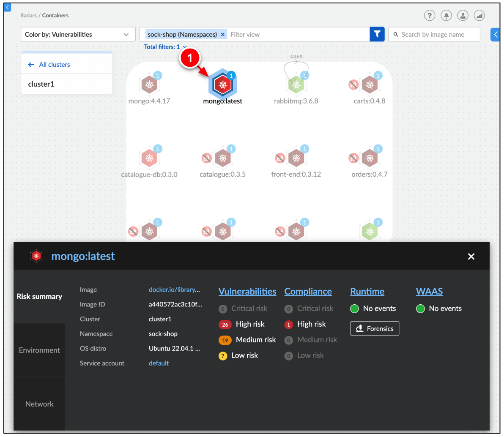Select the carts:0.4.8 container hexagon
Viewport: 504px width, 437px height.
[370, 85]
